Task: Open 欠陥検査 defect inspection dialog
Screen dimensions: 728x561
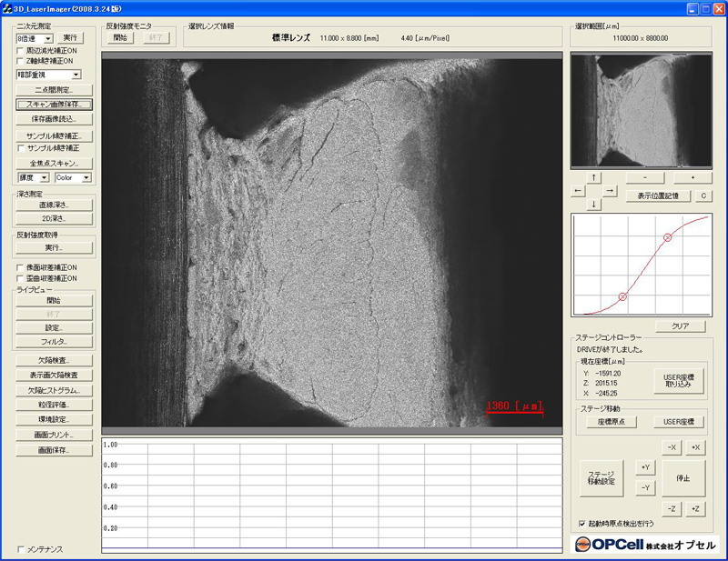Action: [54, 361]
